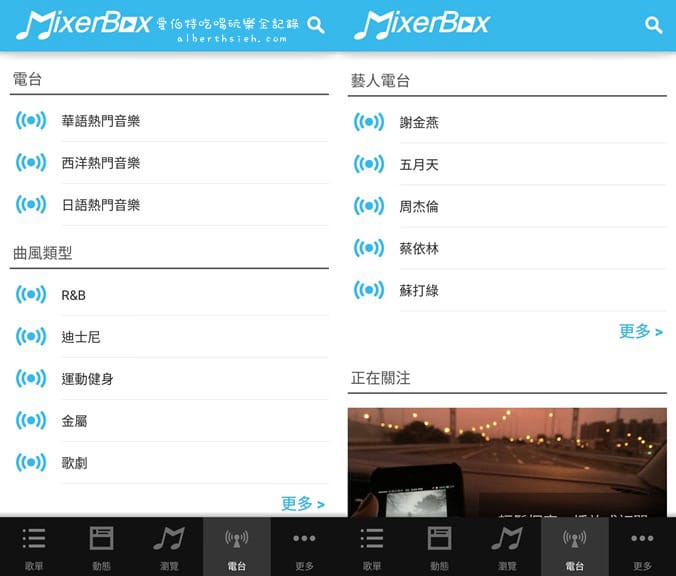Open the 瀏覽 tab on 藝人電台 screen
This screenshot has height=576, width=676.
tap(507, 547)
